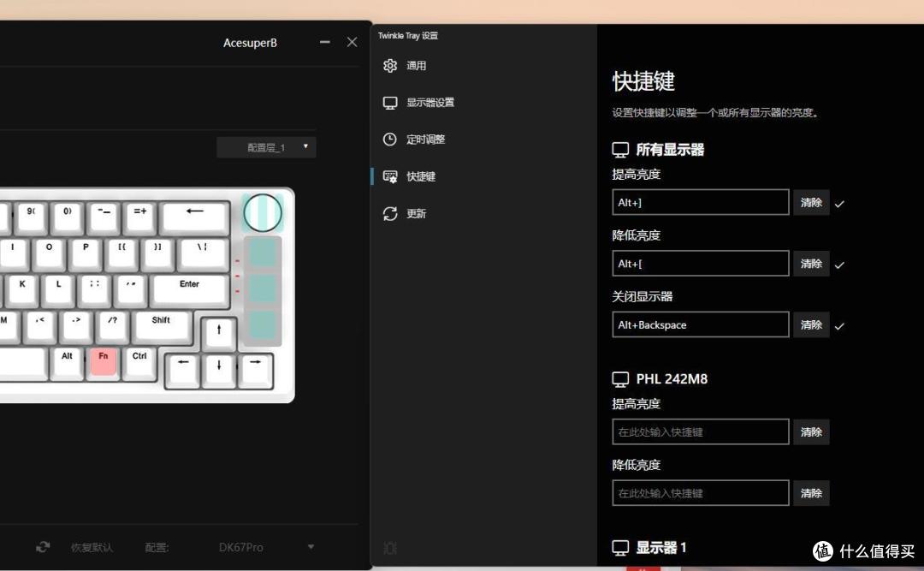Select the O key on virtual keyboard
The image size is (924, 571).
pyautogui.click(x=49, y=253)
